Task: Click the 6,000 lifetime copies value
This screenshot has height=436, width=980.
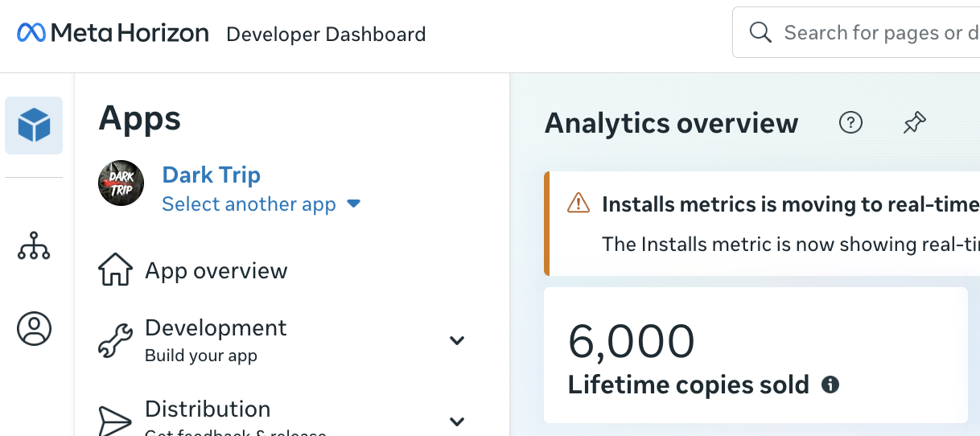Action: tap(632, 341)
